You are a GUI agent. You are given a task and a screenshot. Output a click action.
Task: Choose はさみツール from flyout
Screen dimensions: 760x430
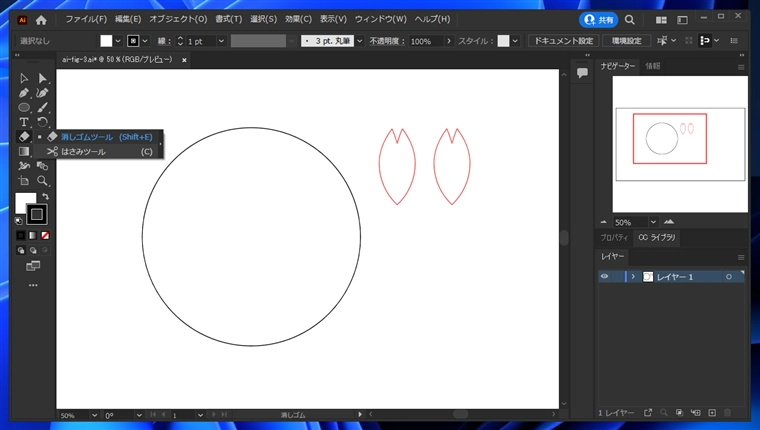99,152
